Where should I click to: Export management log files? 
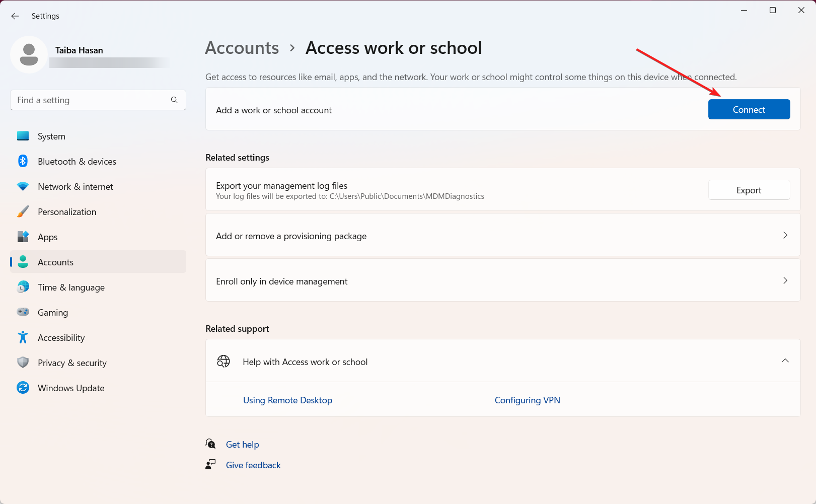click(x=749, y=190)
